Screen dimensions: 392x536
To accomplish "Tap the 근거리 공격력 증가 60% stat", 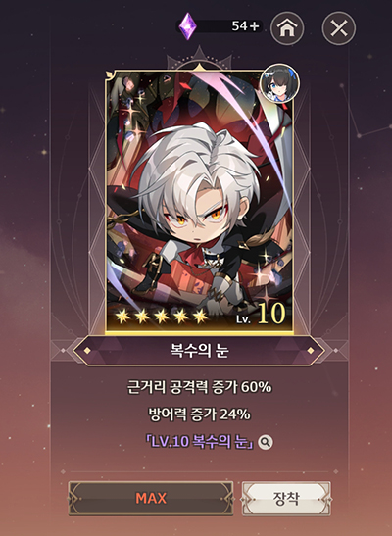I will coord(199,387).
